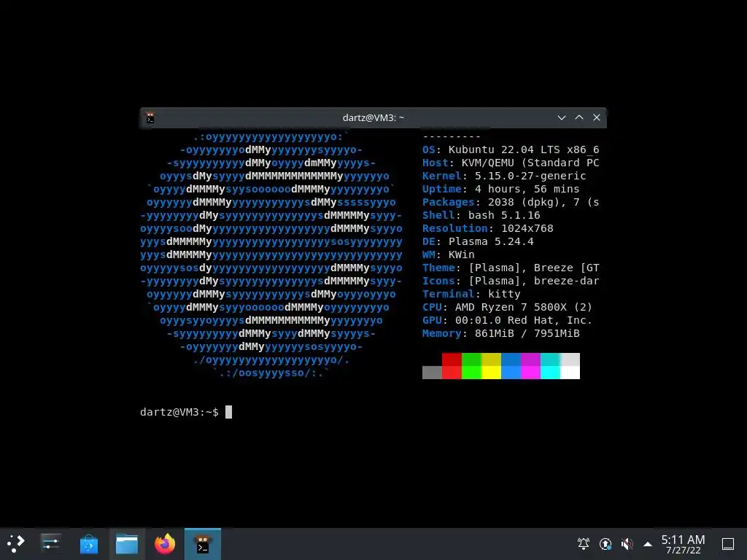747x560 pixels.
Task: Click the Icons breeze-dark line
Action: 511,281
